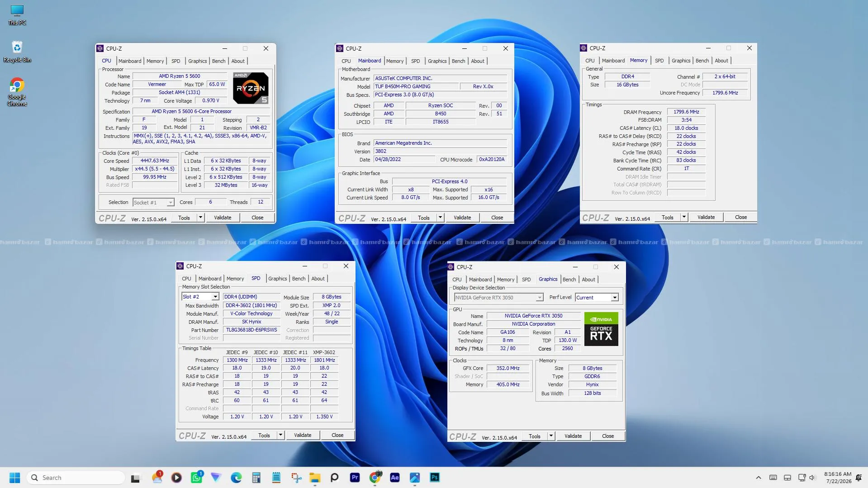Show hidden system tray icons
This screenshot has height=488, width=868.
click(x=759, y=478)
